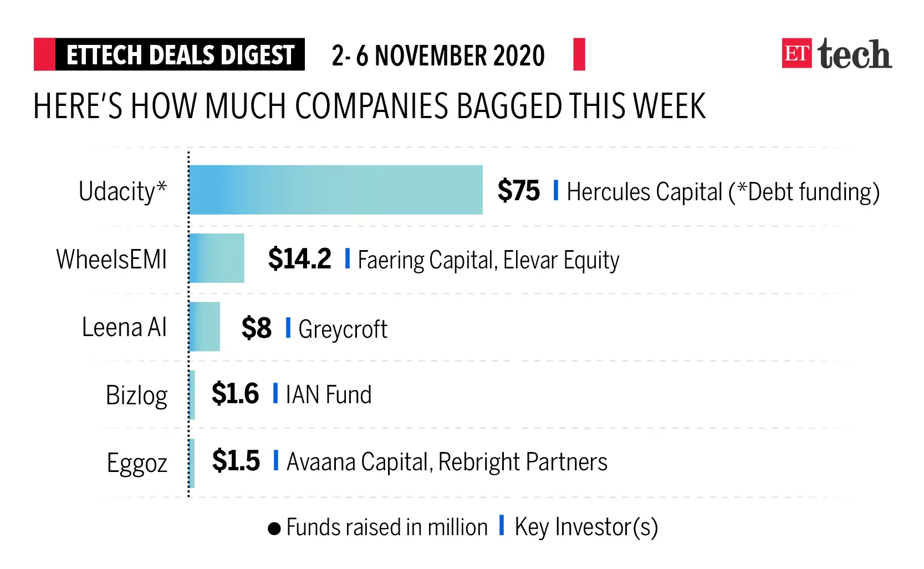Screen dimensions: 924x569
Task: Click the red ET square icon
Action: point(797,53)
